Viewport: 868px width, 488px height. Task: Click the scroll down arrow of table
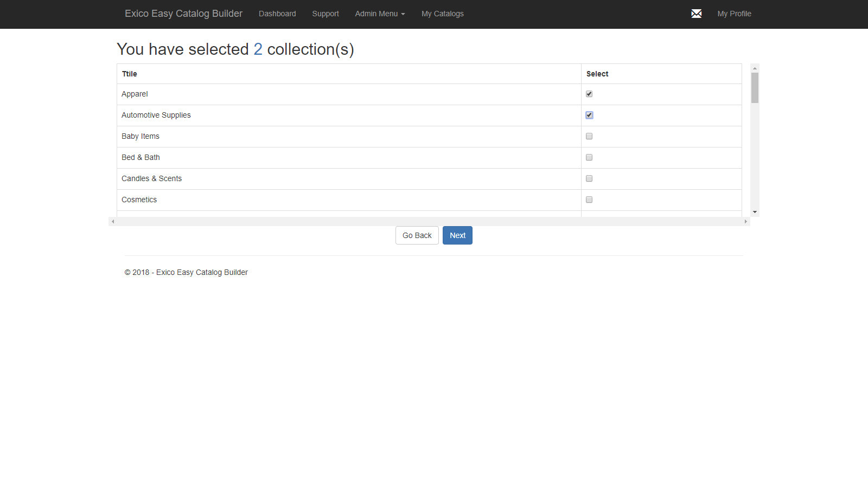[x=755, y=212]
